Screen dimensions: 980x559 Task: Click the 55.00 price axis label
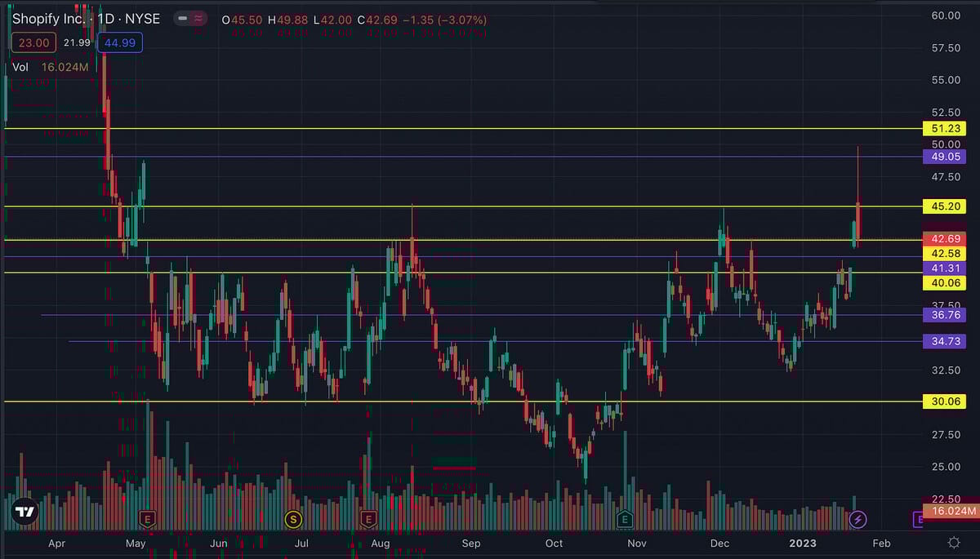coord(946,80)
